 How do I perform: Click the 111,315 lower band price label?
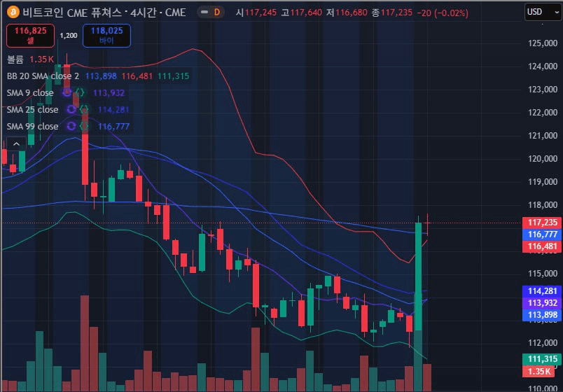[542, 359]
